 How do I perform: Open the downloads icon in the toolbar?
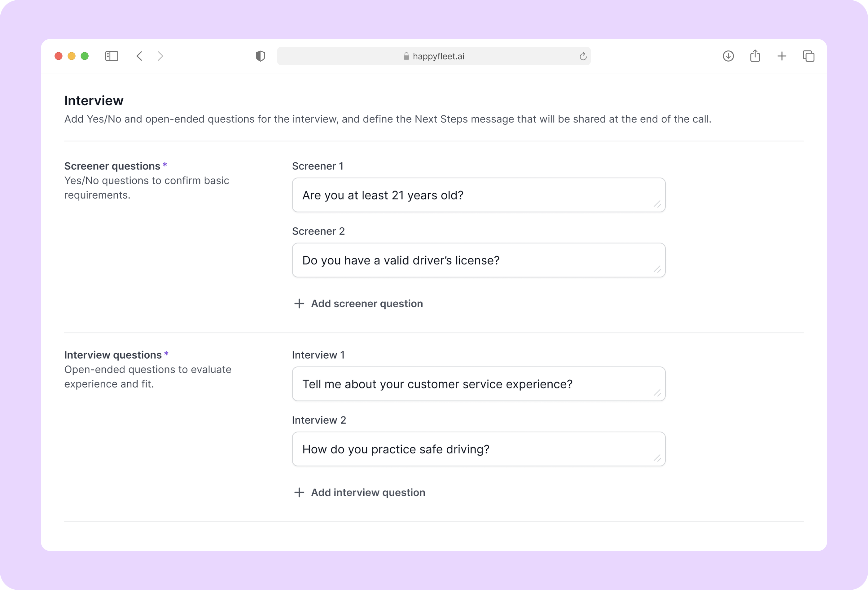[x=728, y=56]
